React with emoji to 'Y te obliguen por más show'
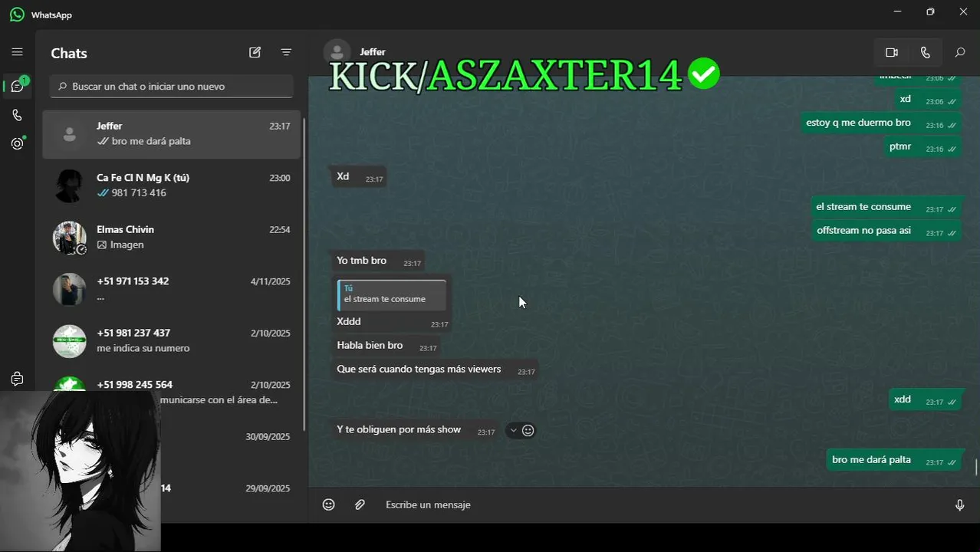 [528, 430]
